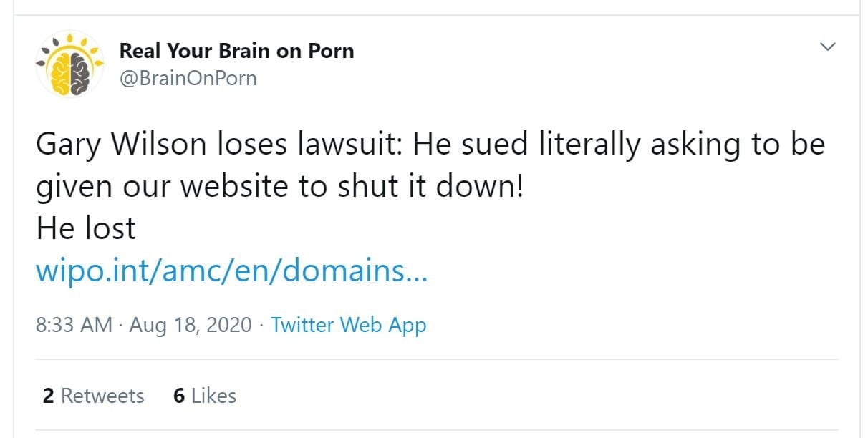Open Real Your Brain on Porn profile name
This screenshot has width=868, height=438.
click(x=236, y=51)
